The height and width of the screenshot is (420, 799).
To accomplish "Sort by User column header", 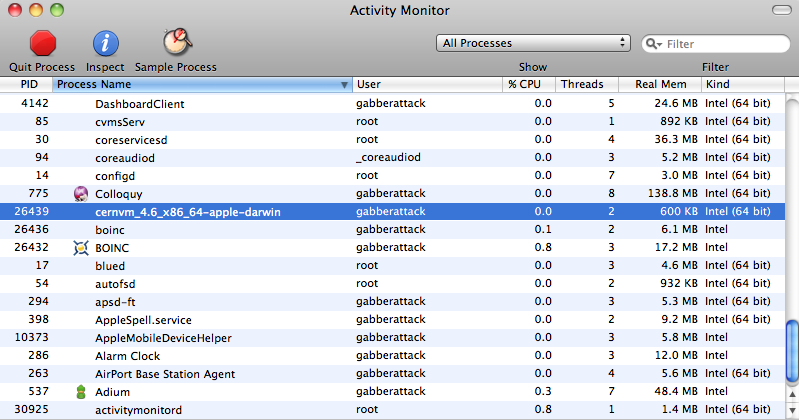I will (427, 84).
